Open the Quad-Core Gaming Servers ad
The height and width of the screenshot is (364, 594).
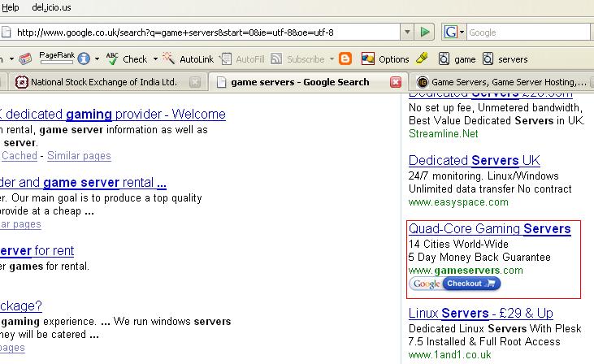pos(490,229)
